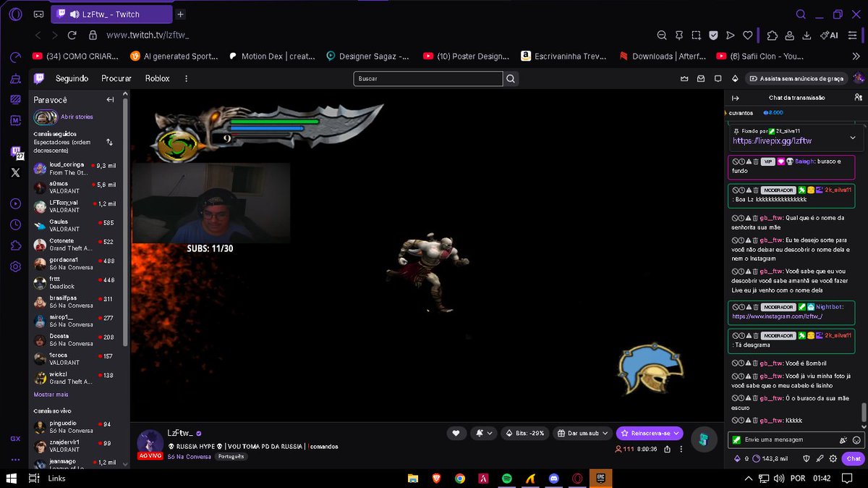Open Twitch more options menu
The image size is (868, 488).
click(187, 78)
